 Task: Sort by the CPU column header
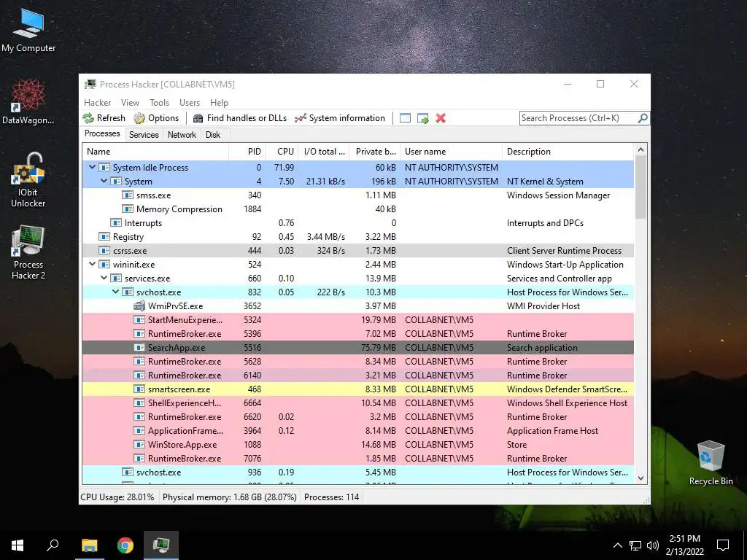pyautogui.click(x=282, y=152)
